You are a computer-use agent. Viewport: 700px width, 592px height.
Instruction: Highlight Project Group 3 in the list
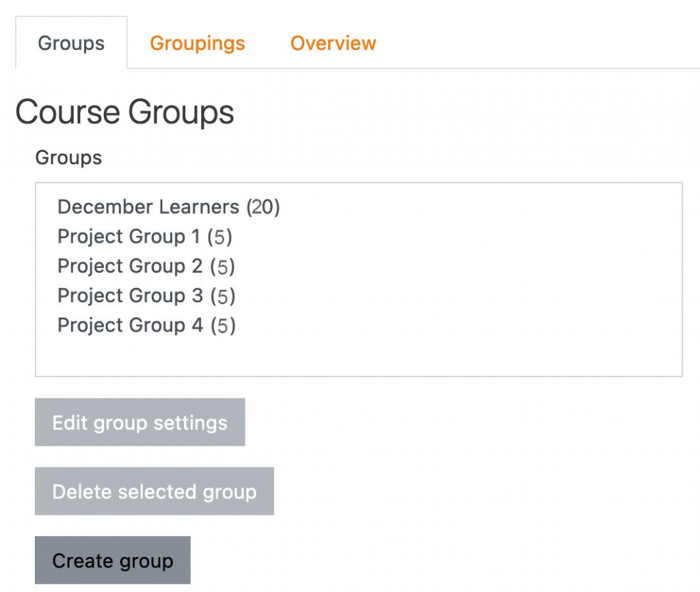(146, 295)
